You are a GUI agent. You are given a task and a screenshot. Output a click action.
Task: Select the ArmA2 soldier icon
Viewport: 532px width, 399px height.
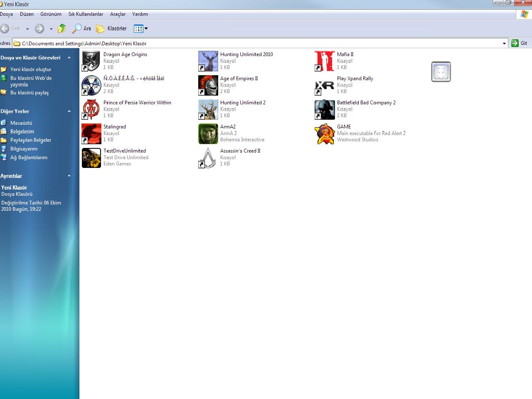pos(208,133)
